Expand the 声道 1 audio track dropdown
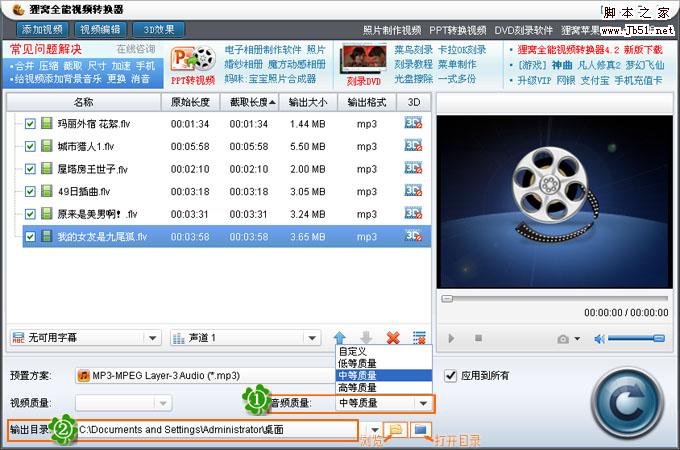This screenshot has width=680, height=450. click(312, 338)
